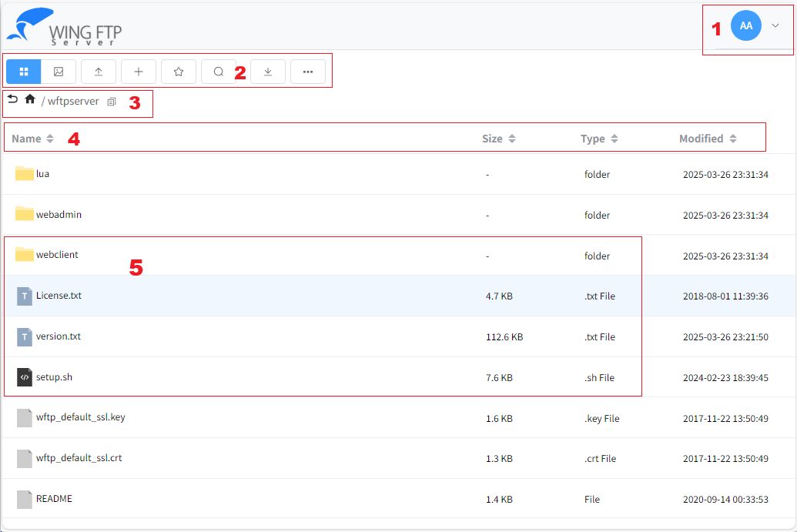This screenshot has height=532, width=797.
Task: Click the Wing FTP Server logo
Action: pos(64,27)
